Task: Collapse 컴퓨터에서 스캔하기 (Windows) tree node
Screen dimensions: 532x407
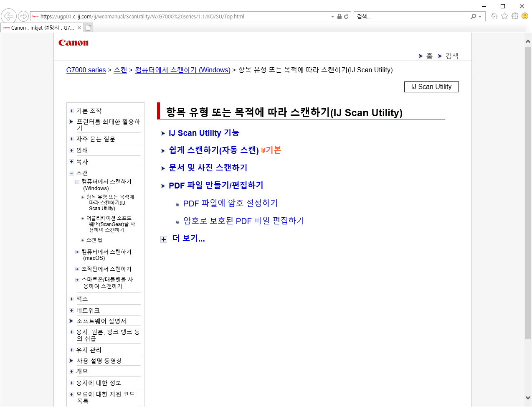Action: tap(77, 182)
